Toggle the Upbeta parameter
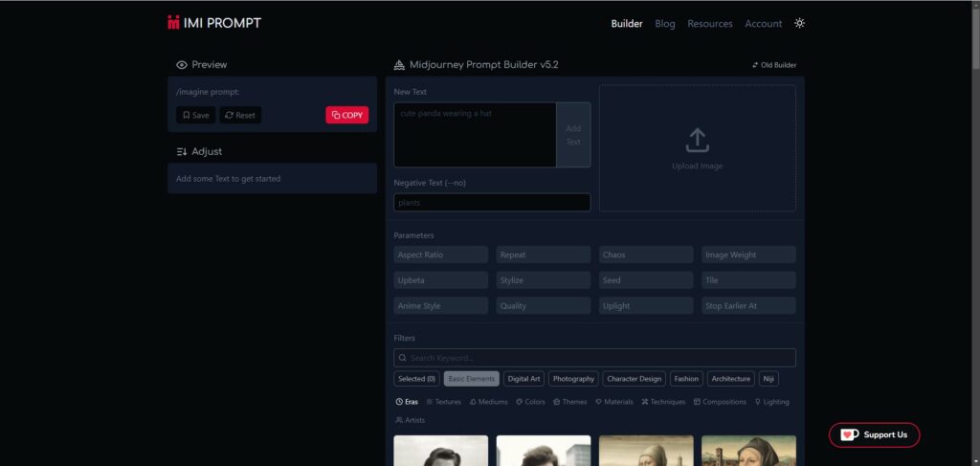The height and width of the screenshot is (466, 980). [440, 280]
